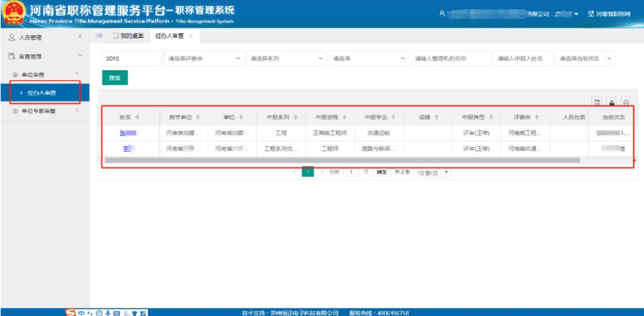Image resolution: width=644 pixels, height=316 pixels.
Task: Confirm page jump with 确定 button
Action: [x=382, y=172]
